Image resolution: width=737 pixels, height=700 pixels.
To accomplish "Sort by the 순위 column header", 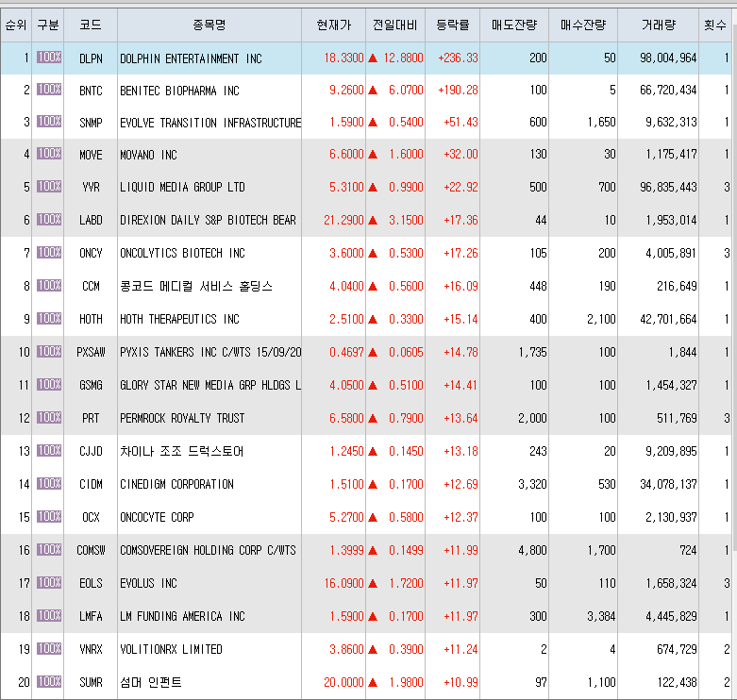I will [16, 25].
